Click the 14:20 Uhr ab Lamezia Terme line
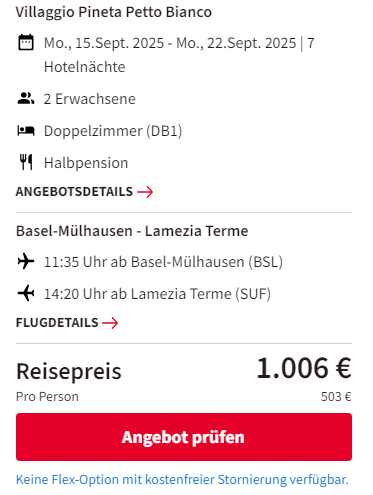Viewport: 373px width, 495px height. pos(157,294)
